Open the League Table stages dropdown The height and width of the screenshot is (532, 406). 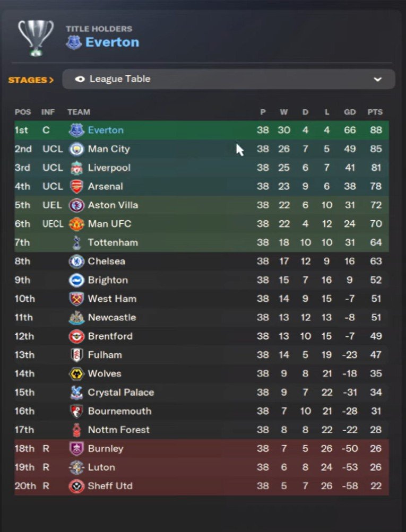228,79
